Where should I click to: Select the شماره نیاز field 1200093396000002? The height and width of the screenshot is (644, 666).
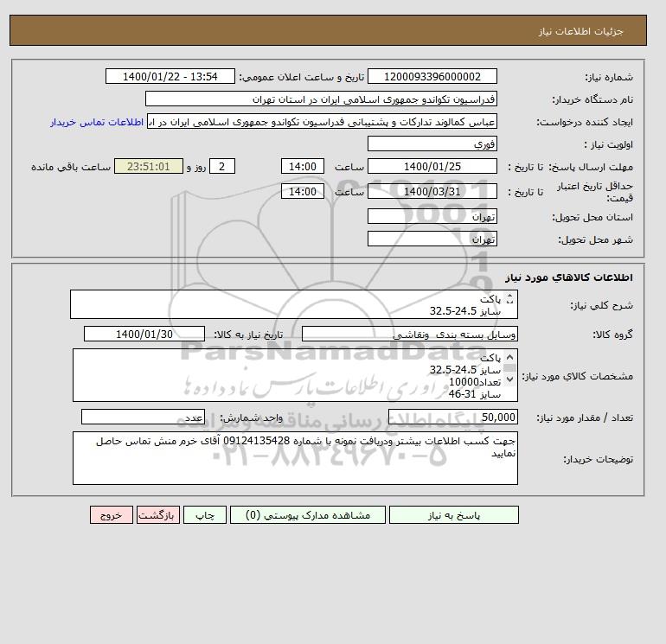click(x=432, y=76)
